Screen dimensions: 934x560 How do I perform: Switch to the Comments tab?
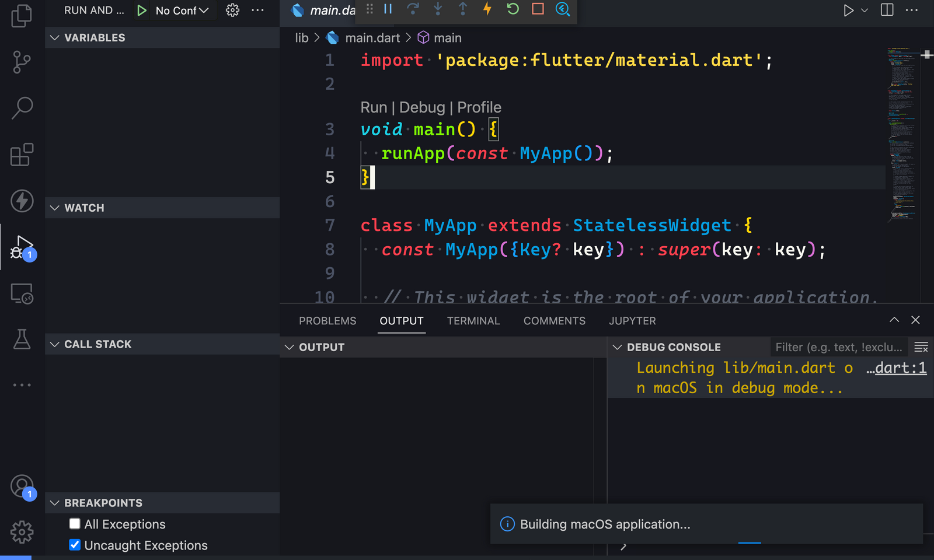tap(555, 321)
